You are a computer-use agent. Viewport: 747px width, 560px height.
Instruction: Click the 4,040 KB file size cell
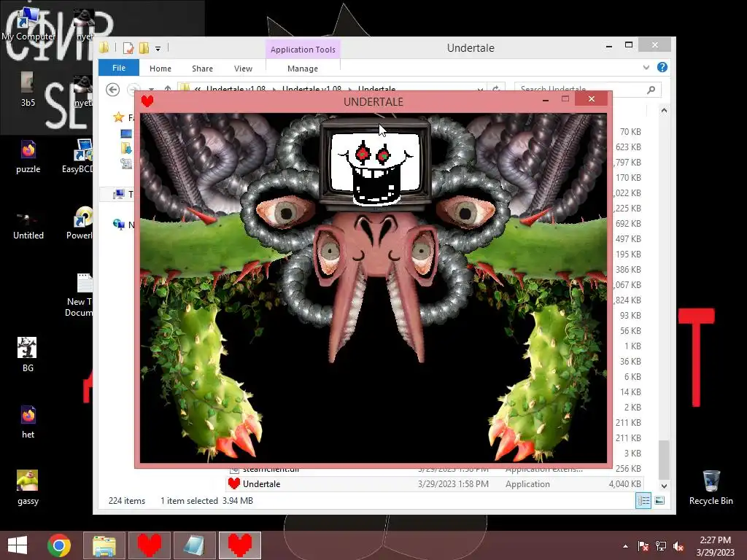pos(624,484)
